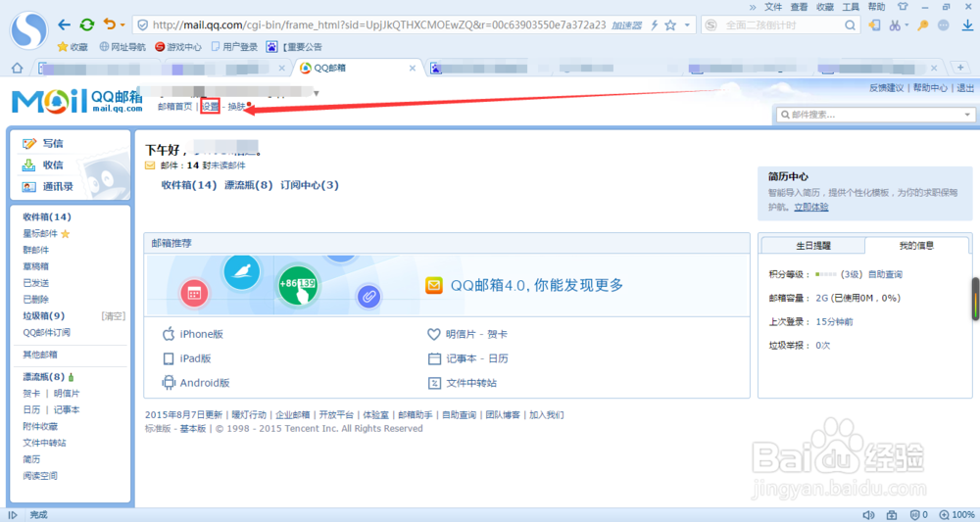The height and width of the screenshot is (522, 980).
Task: Click 自助查询 next to 积分等级
Action: tap(885, 274)
